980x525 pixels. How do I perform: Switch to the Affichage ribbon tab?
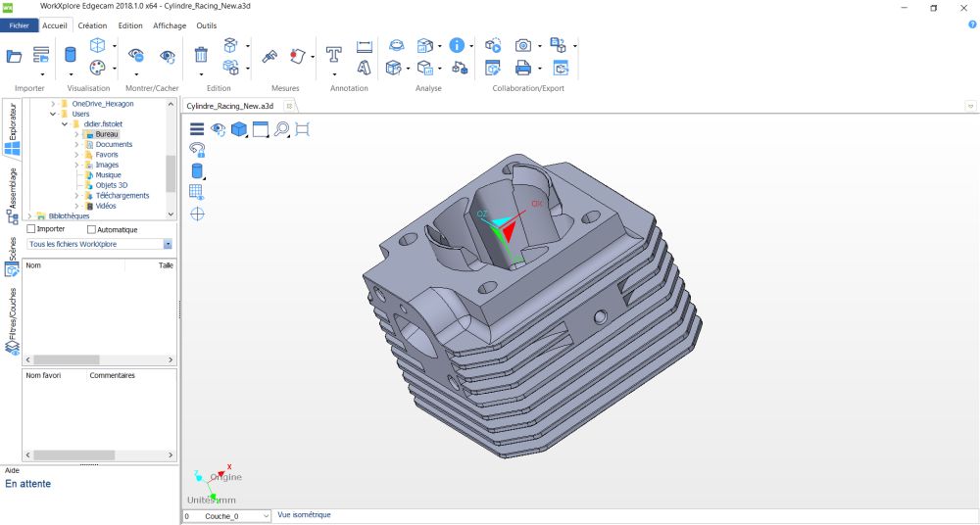170,25
